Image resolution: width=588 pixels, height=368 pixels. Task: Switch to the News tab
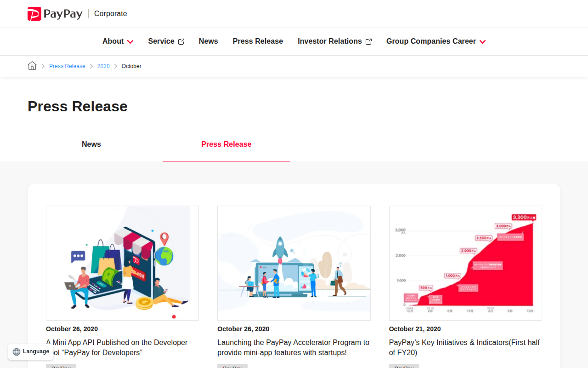point(91,144)
